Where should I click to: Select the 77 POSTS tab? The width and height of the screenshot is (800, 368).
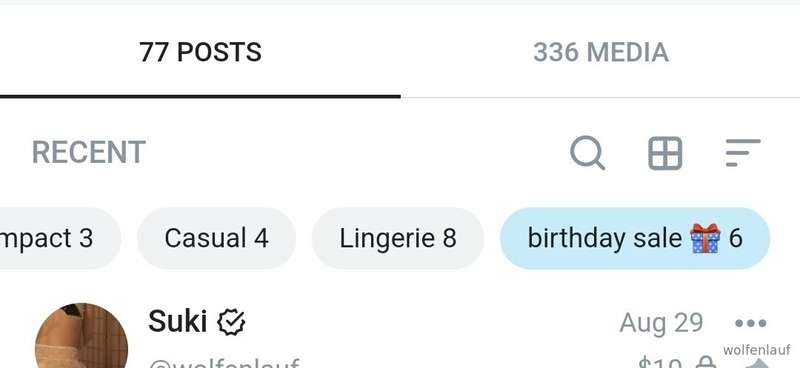click(200, 52)
